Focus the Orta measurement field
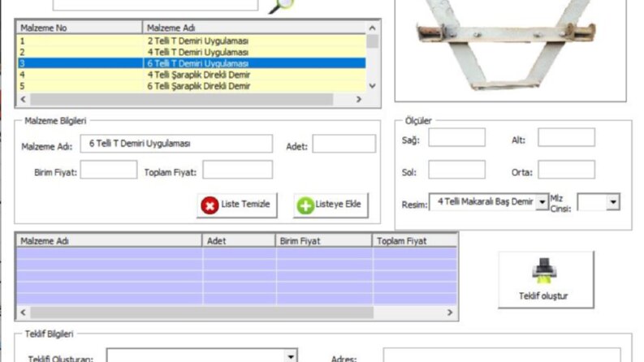The height and width of the screenshot is (362, 644). point(566,170)
